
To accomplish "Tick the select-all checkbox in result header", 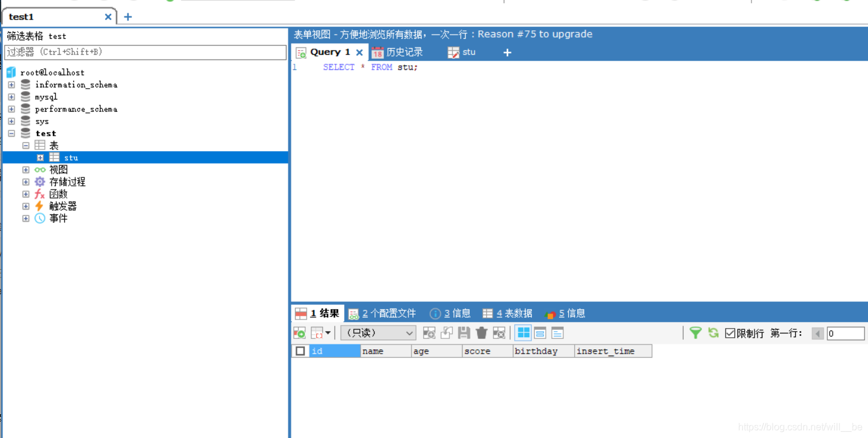I will pos(300,351).
